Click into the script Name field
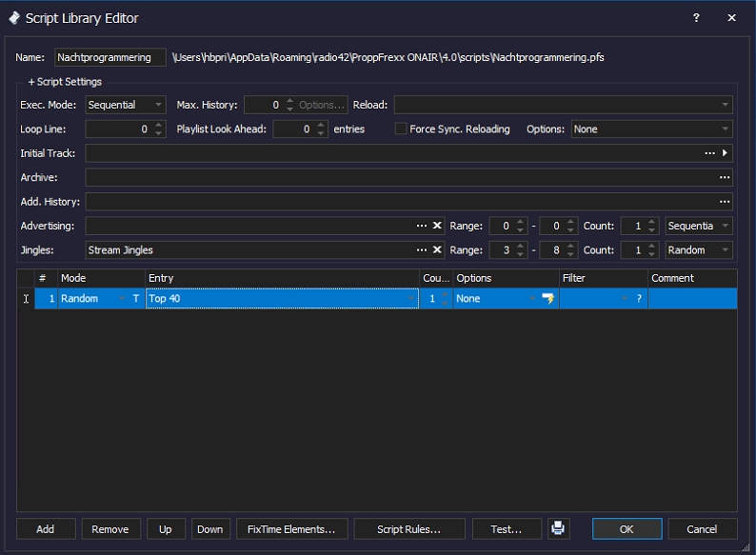This screenshot has height=555, width=756. coord(109,57)
